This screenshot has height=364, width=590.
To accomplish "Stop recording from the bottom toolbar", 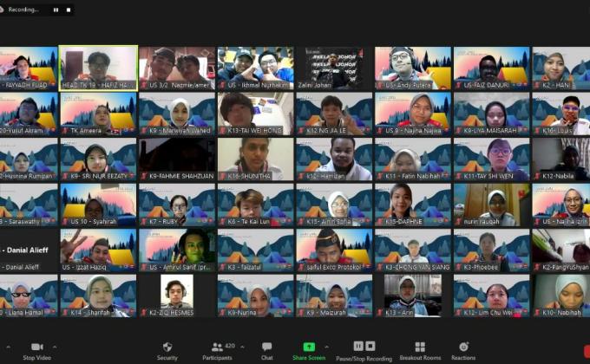I will [x=370, y=346].
